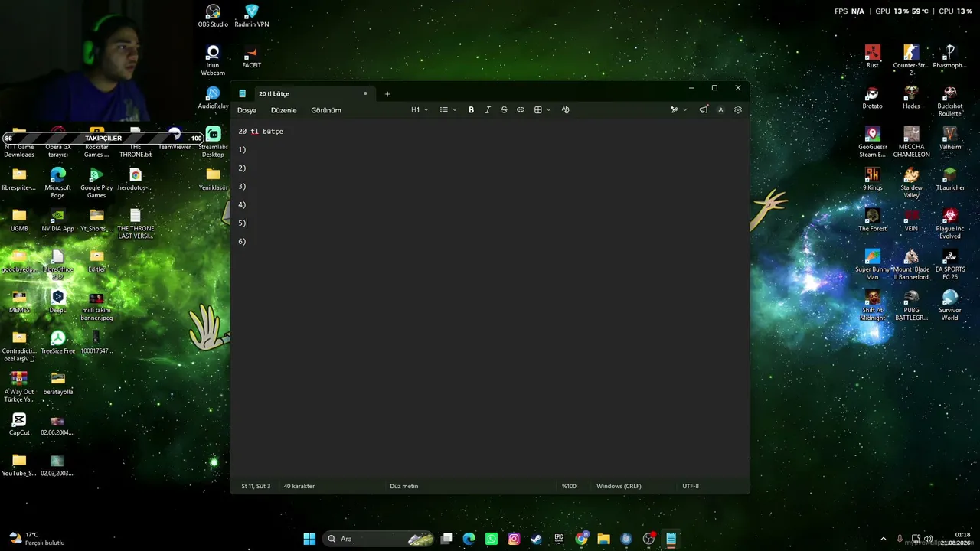Viewport: 980px width, 551px height.
Task: Click the 'St 11, Süt 3' position entry
Action: point(256,486)
